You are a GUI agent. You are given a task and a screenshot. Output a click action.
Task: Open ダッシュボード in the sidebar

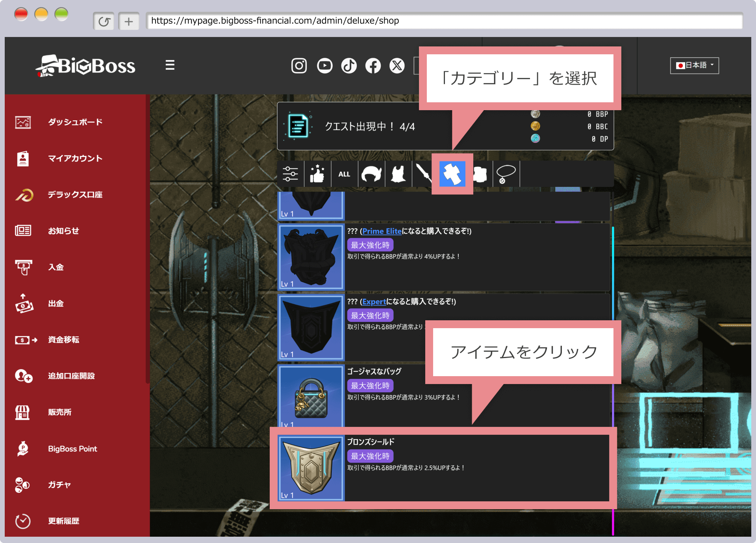[75, 122]
